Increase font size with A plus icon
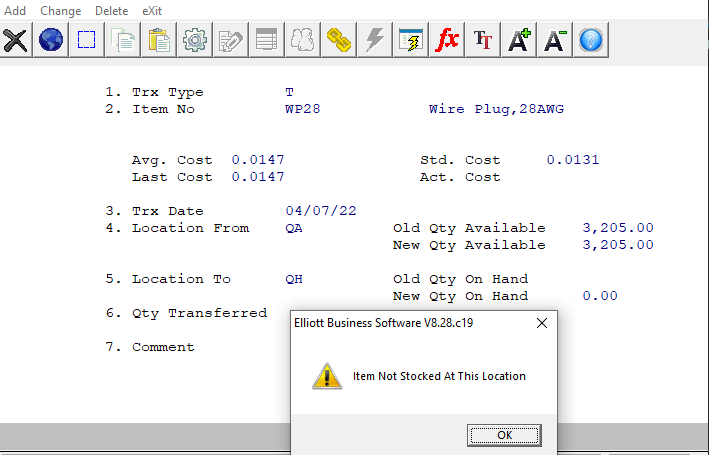This screenshot has width=709, height=455. click(519, 40)
